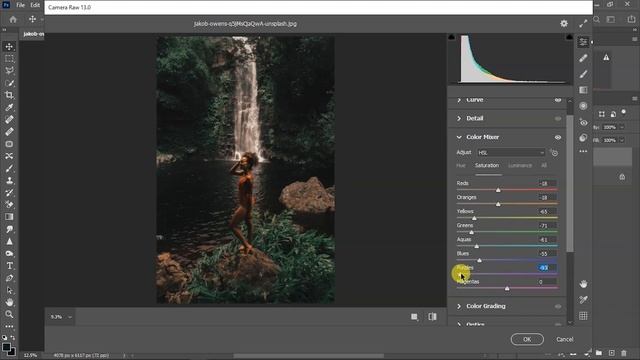Delete layer with Photoshop trash icon
Screen dimensions: 640x360
click(x=624, y=353)
